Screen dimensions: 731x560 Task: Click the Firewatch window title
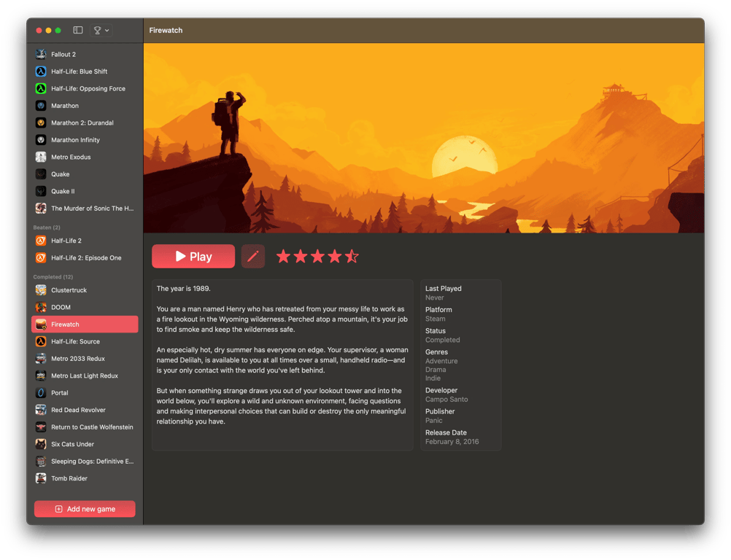point(166,31)
